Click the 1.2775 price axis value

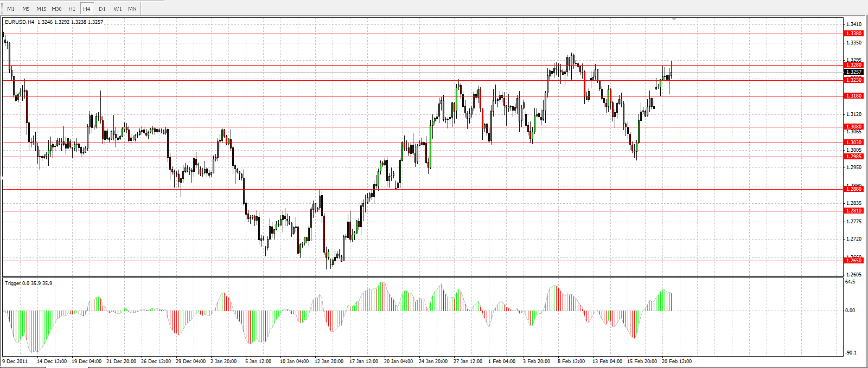[854, 221]
